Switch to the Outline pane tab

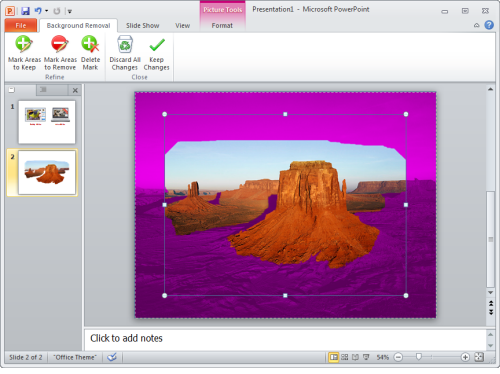click(43, 90)
